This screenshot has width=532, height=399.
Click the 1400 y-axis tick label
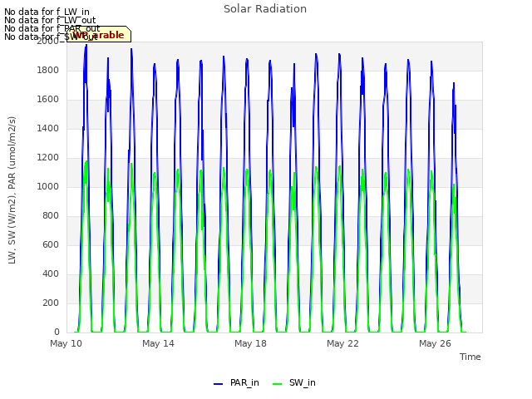coord(47,128)
